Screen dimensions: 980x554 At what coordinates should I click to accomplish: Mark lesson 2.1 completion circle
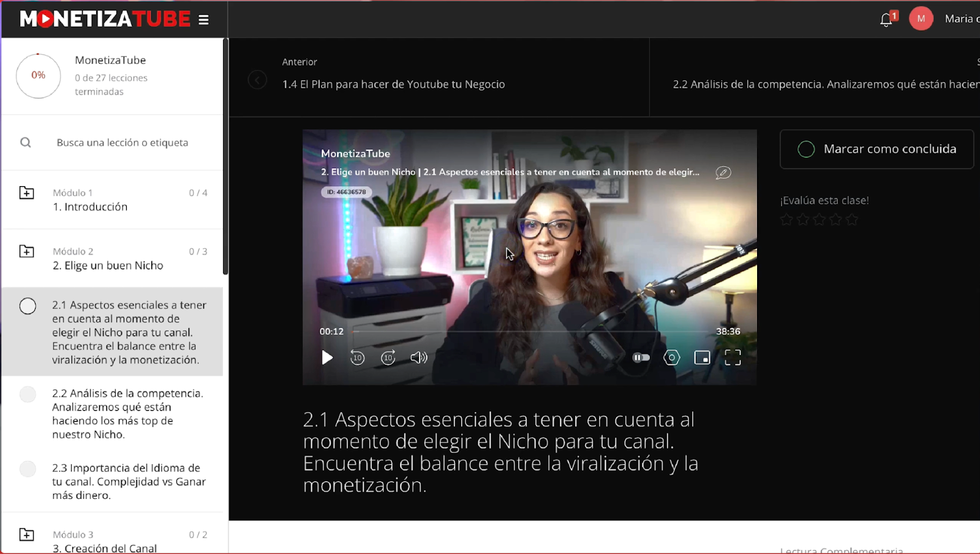point(28,305)
